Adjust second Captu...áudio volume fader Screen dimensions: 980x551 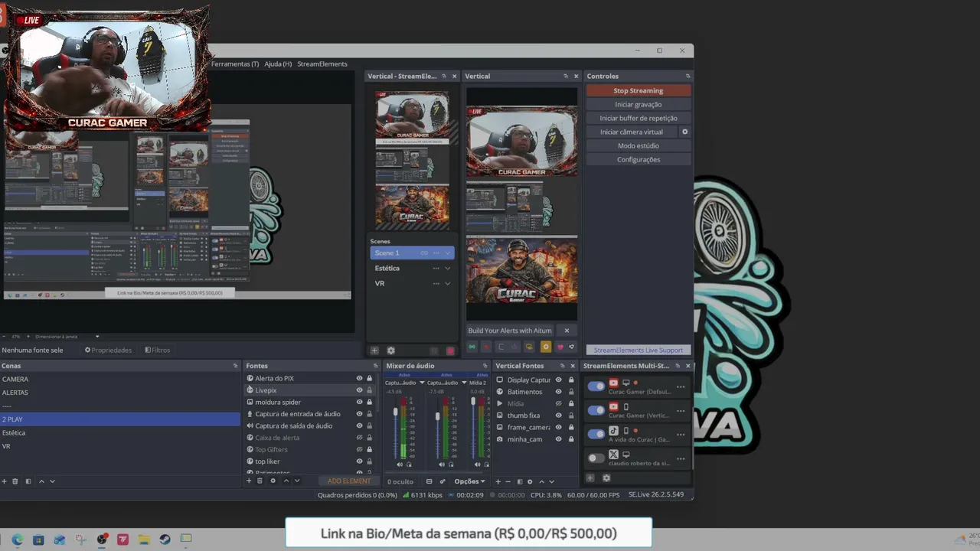click(x=438, y=416)
